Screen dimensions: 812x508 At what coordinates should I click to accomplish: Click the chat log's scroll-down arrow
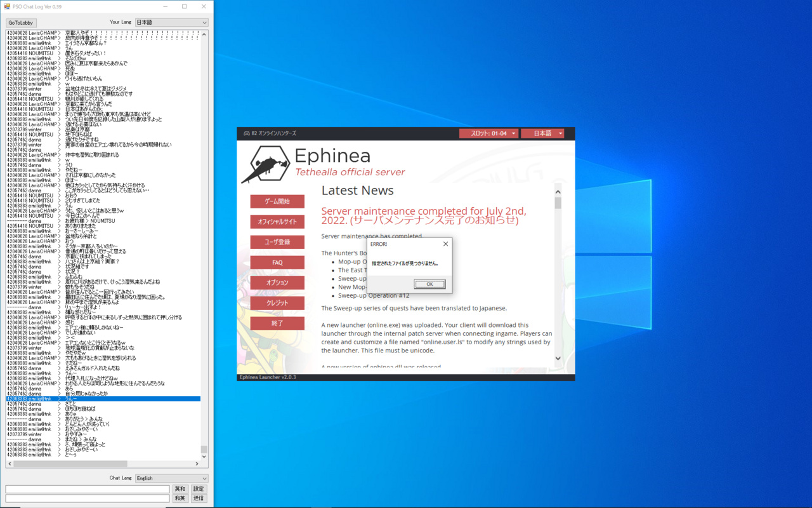[204, 457]
